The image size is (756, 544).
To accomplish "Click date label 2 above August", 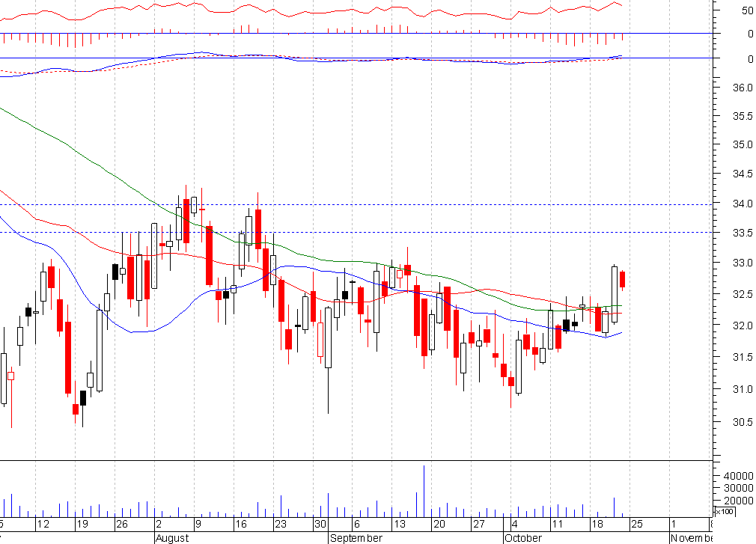I will click(x=159, y=525).
